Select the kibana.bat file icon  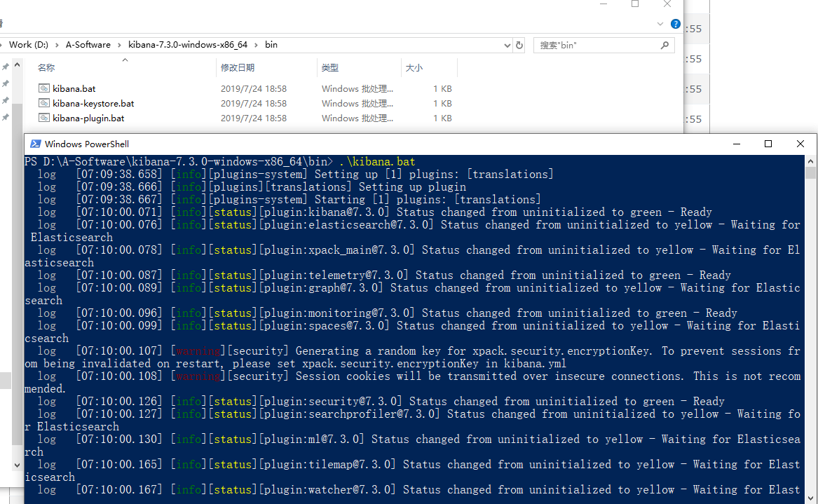point(44,89)
